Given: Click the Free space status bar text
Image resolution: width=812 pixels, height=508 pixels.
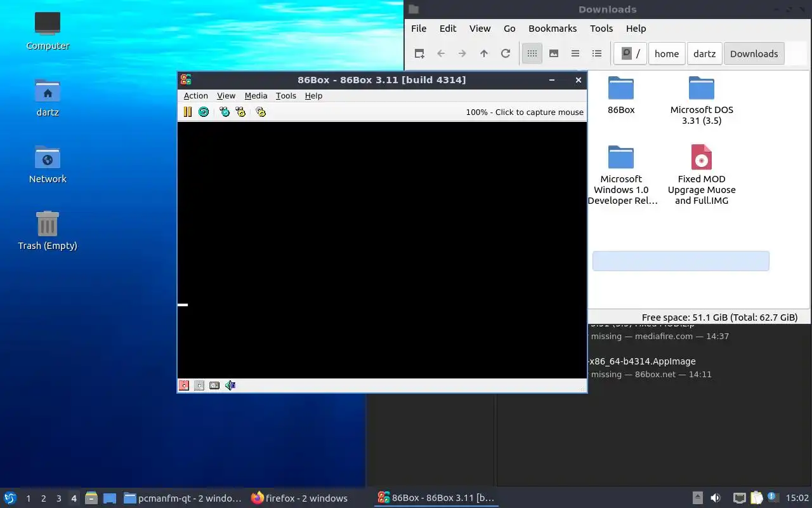Looking at the screenshot, I should tap(719, 317).
